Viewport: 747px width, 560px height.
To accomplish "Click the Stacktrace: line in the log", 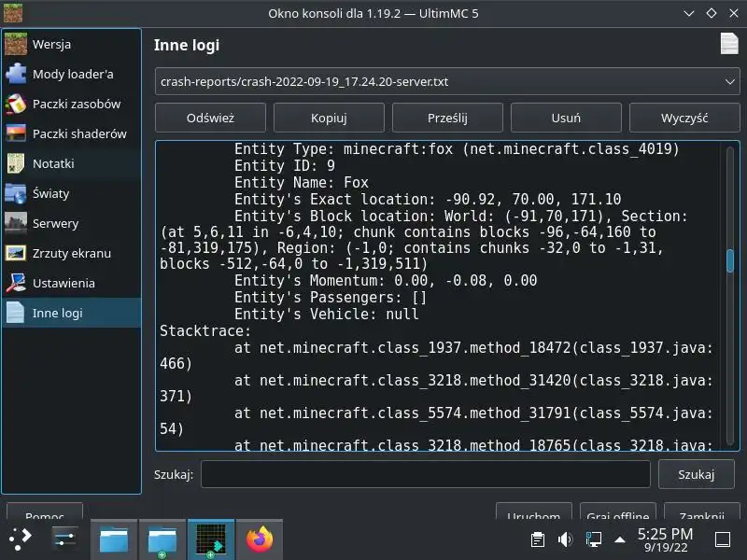I will [205, 331].
